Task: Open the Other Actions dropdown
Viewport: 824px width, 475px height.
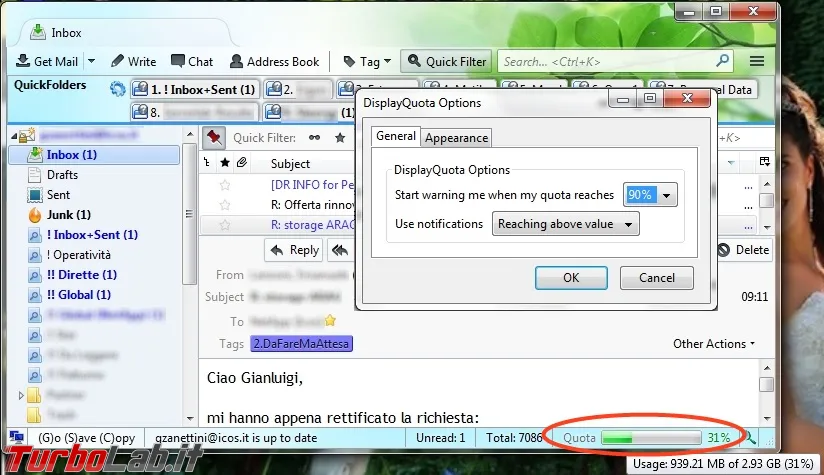Action: (x=714, y=344)
